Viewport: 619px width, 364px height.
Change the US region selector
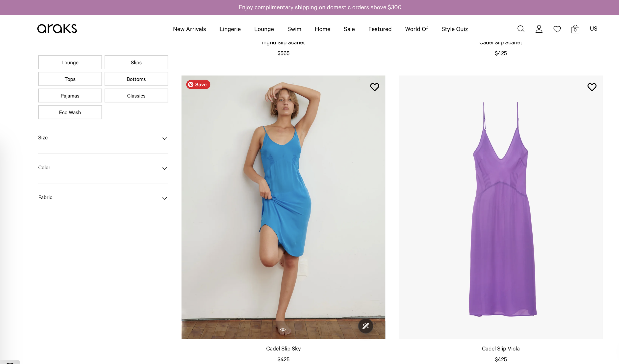(x=593, y=29)
